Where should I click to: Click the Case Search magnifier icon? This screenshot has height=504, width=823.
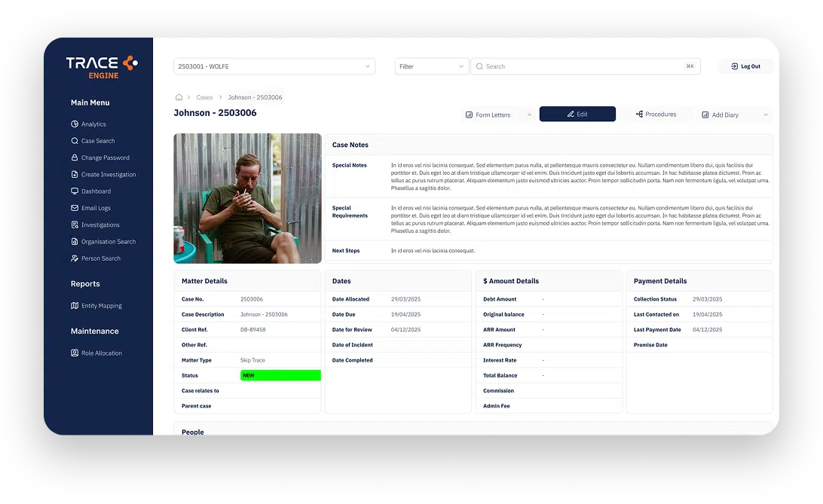[75, 141]
